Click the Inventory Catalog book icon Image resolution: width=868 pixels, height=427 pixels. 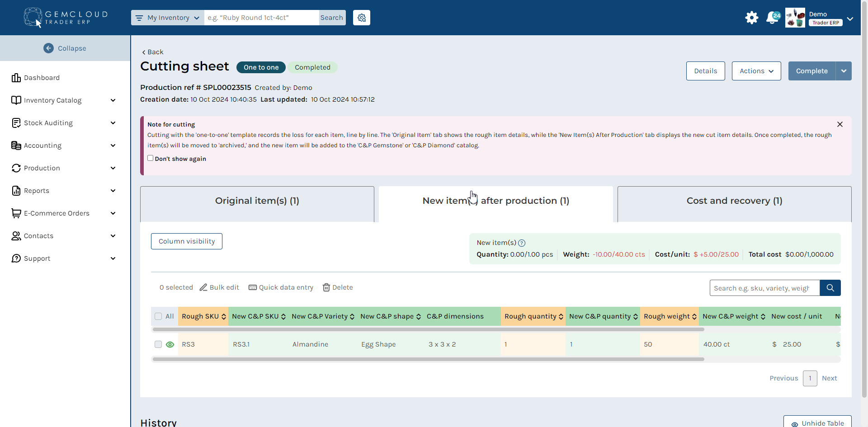(16, 100)
